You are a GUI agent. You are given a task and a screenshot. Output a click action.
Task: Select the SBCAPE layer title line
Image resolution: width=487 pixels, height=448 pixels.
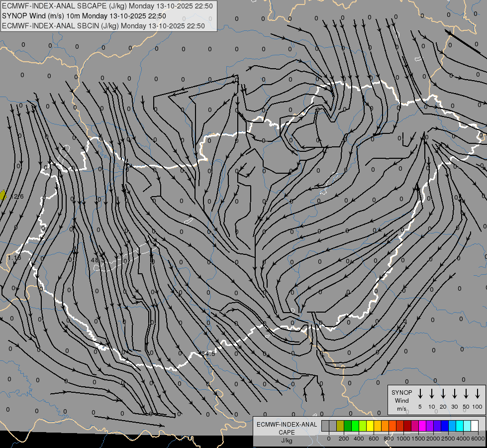(x=107, y=6)
